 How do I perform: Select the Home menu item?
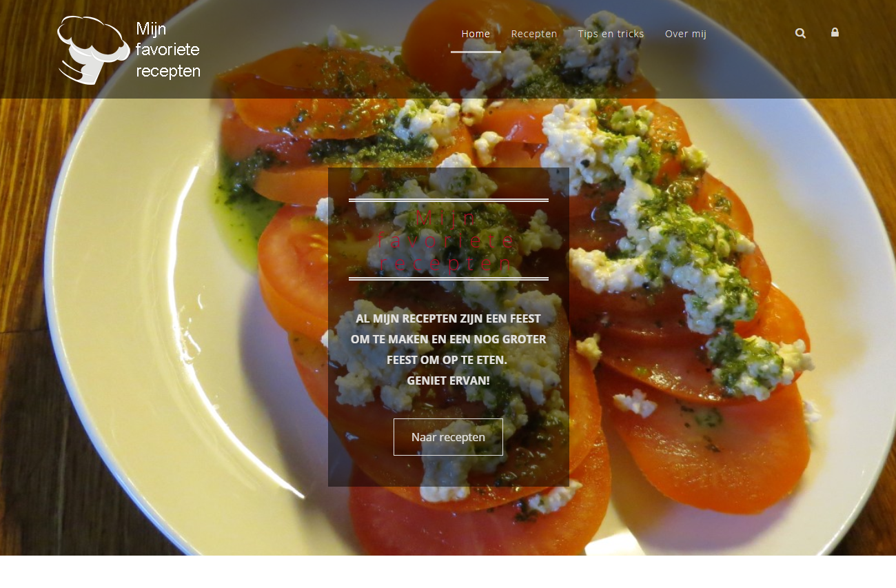point(476,34)
